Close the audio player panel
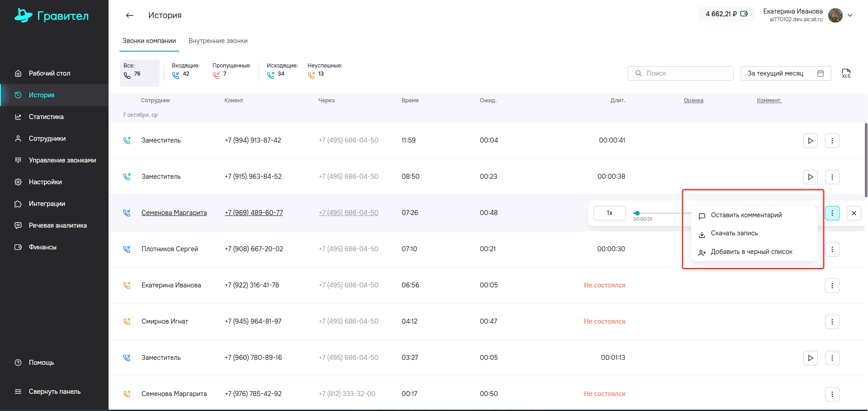Image resolution: width=868 pixels, height=411 pixels. (854, 213)
